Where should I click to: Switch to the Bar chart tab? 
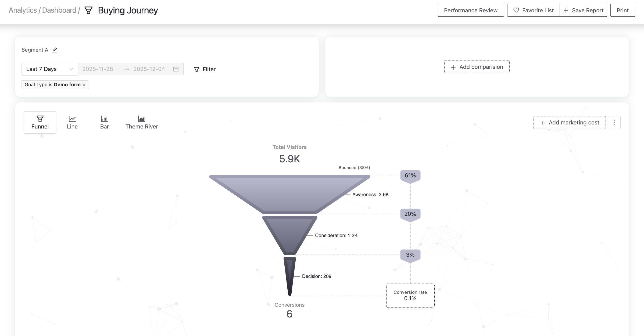[104, 122]
